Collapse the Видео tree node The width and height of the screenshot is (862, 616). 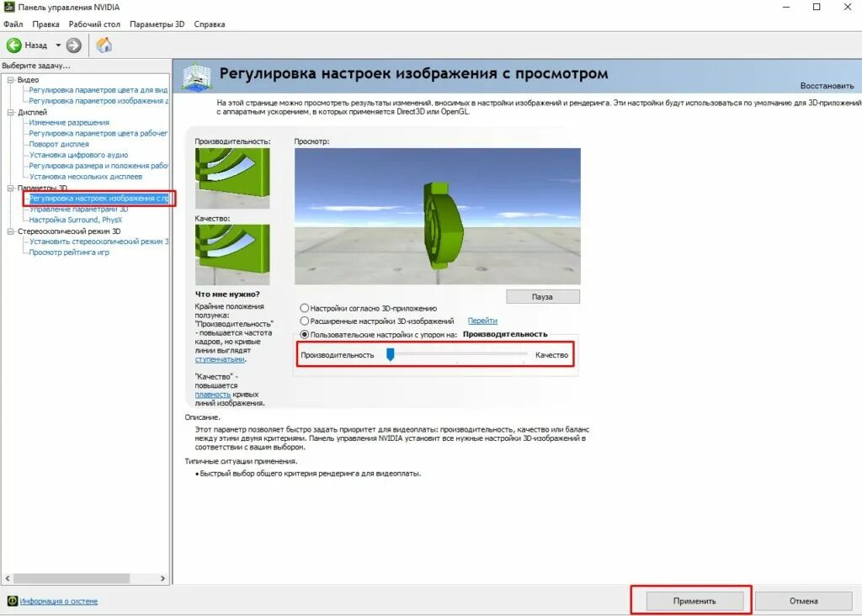tap(10, 80)
